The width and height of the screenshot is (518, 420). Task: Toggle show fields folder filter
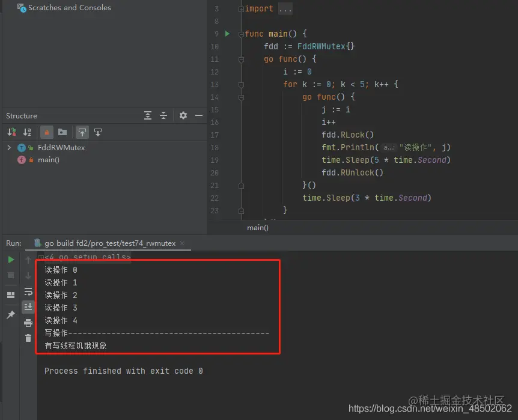click(x=62, y=133)
